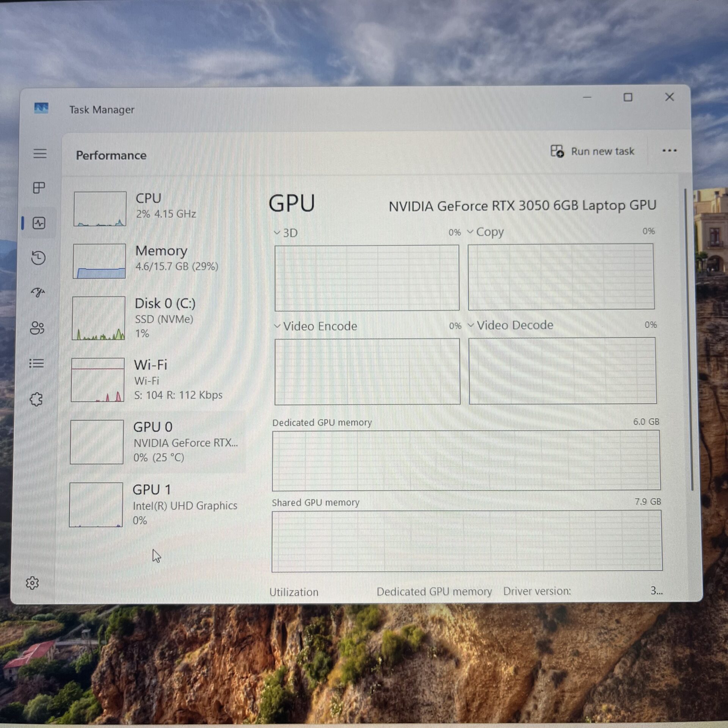The height and width of the screenshot is (728, 728).
Task: Open the Startup apps icon
Action: pos(38,292)
